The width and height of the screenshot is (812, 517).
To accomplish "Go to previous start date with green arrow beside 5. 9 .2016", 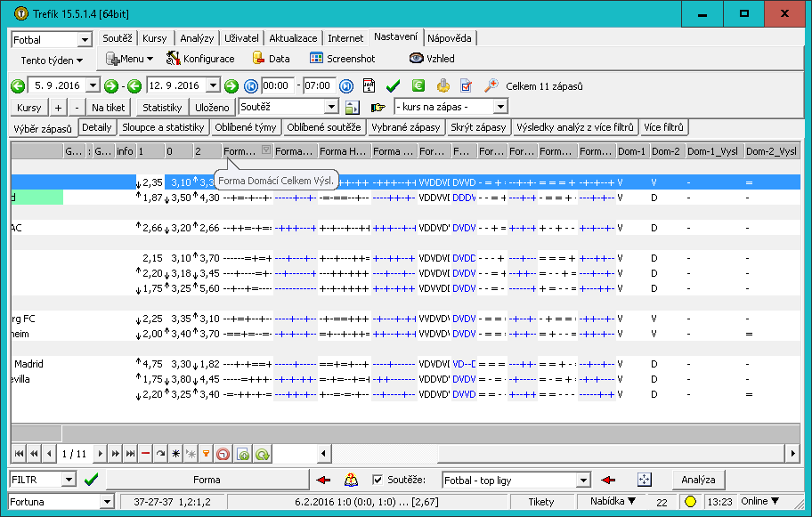I will 18,86.
